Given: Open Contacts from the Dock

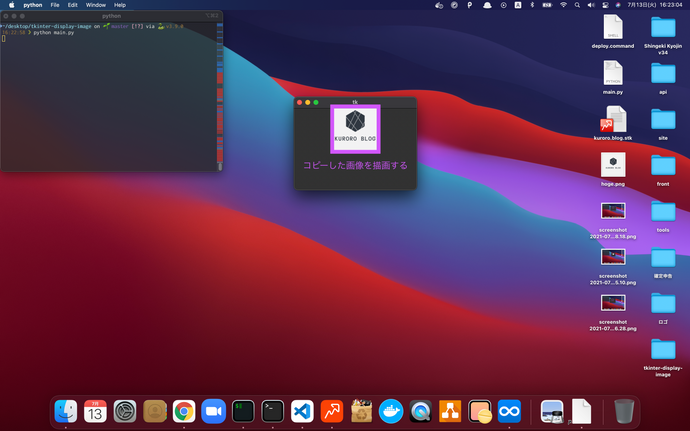Looking at the screenshot, I should tap(154, 411).
